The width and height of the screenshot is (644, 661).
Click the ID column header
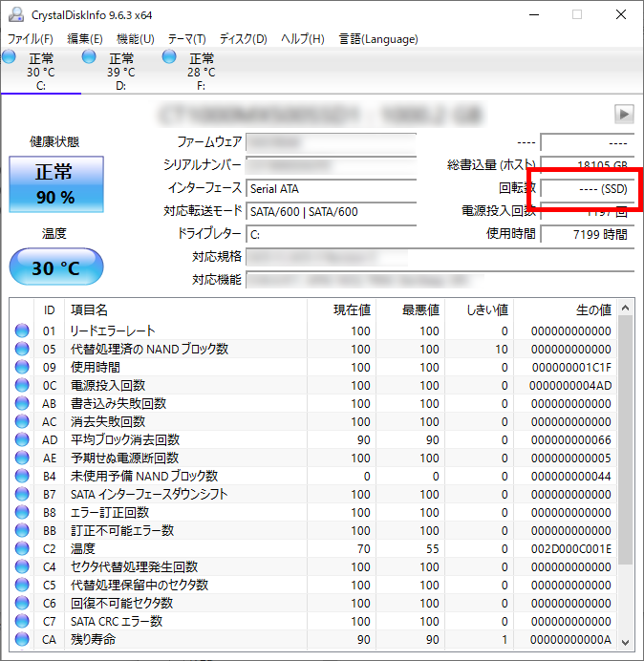pos(49,309)
